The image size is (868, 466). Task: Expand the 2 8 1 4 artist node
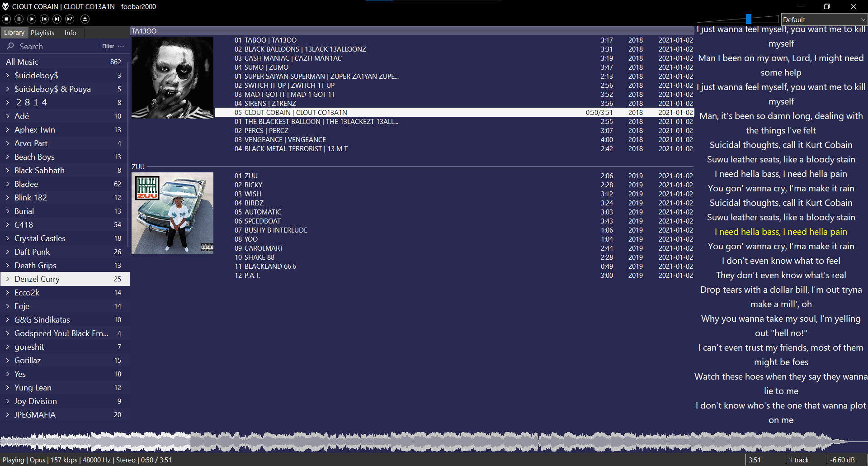[x=8, y=102]
